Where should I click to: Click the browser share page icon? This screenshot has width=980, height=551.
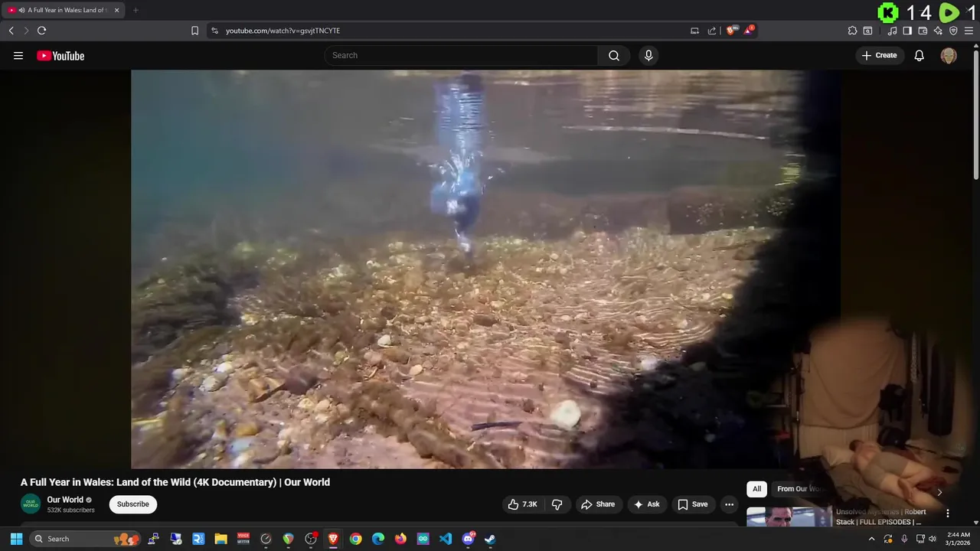click(712, 31)
